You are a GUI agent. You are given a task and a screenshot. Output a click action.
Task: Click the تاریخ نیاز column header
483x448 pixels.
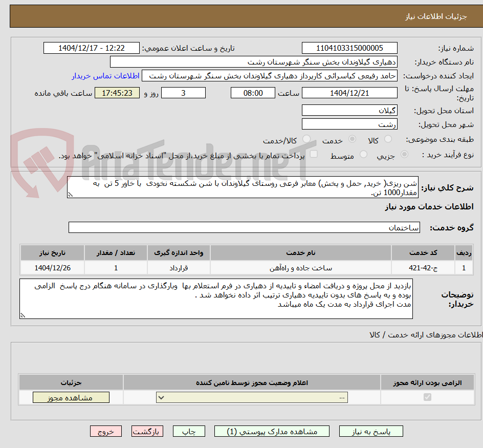click(x=52, y=253)
